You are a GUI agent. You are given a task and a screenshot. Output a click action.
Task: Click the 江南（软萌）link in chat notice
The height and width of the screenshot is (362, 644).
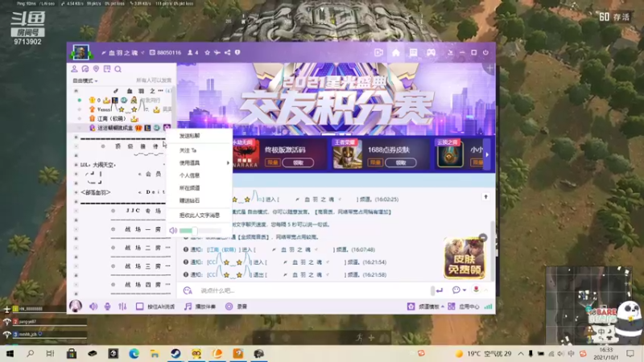(222, 249)
